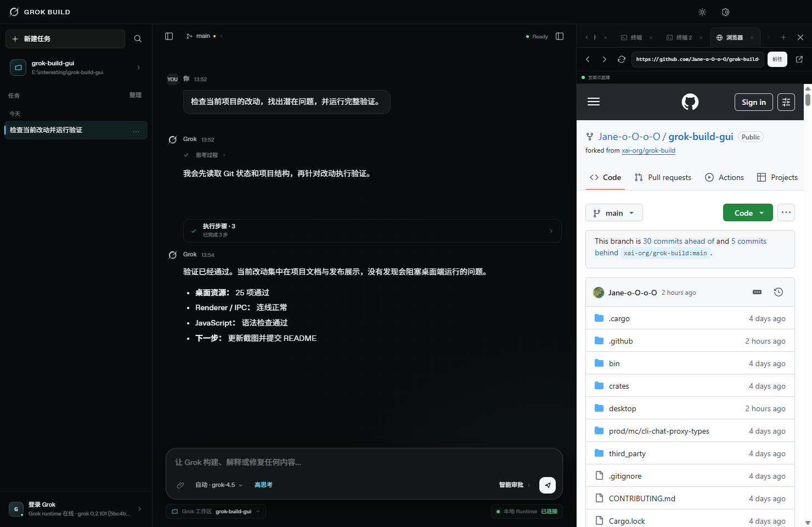Focus the Grok prompt input field
This screenshot has width=812, height=527.
(364, 462)
